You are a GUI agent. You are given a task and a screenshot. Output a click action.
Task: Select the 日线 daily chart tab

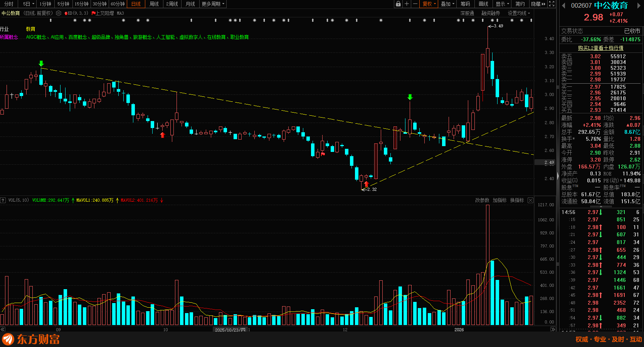pyautogui.click(x=136, y=4)
